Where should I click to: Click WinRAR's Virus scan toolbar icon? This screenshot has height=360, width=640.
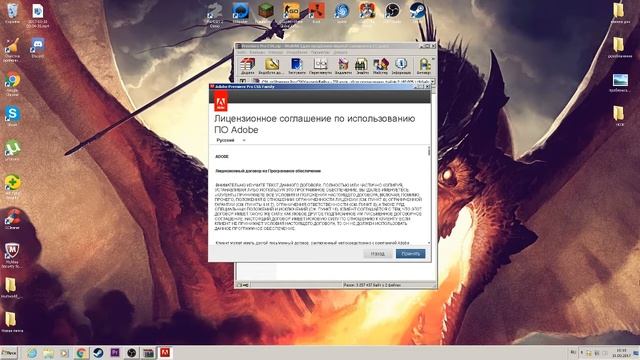tap(424, 66)
